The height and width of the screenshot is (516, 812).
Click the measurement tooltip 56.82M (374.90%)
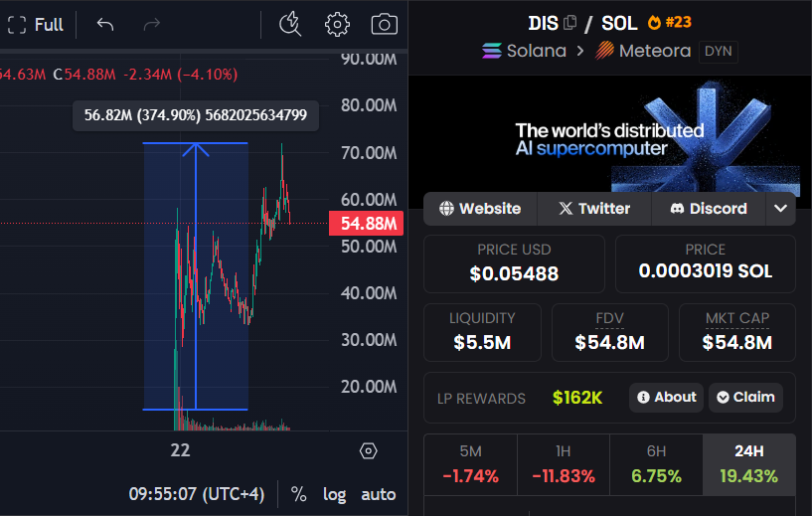196,115
